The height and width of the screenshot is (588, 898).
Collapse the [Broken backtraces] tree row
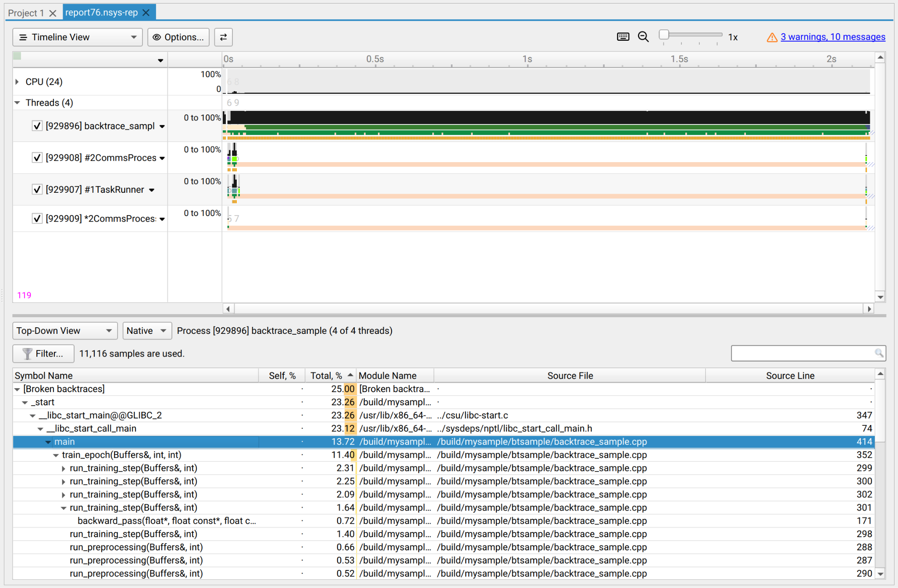[17, 389]
